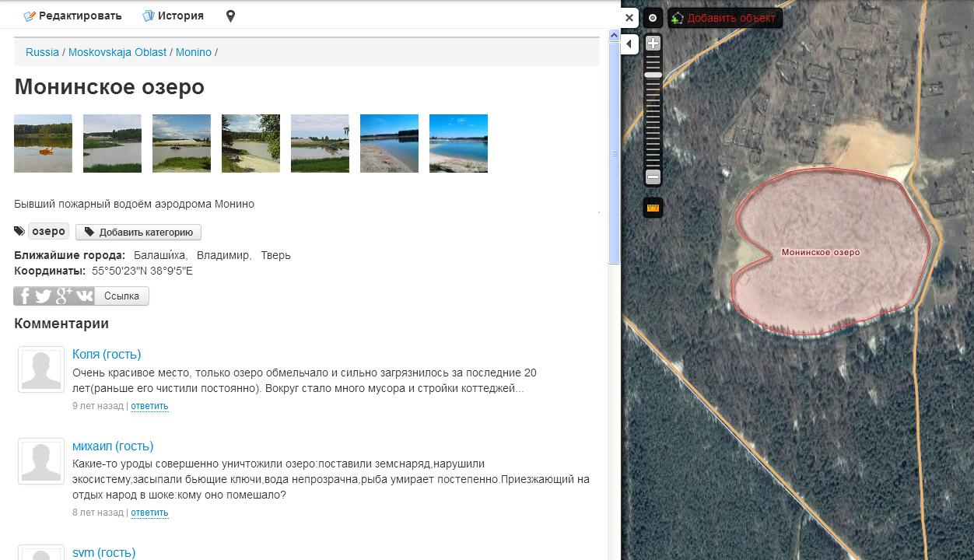Zoom out with the map minus button
The width and height of the screenshot is (974, 560).
click(x=653, y=177)
